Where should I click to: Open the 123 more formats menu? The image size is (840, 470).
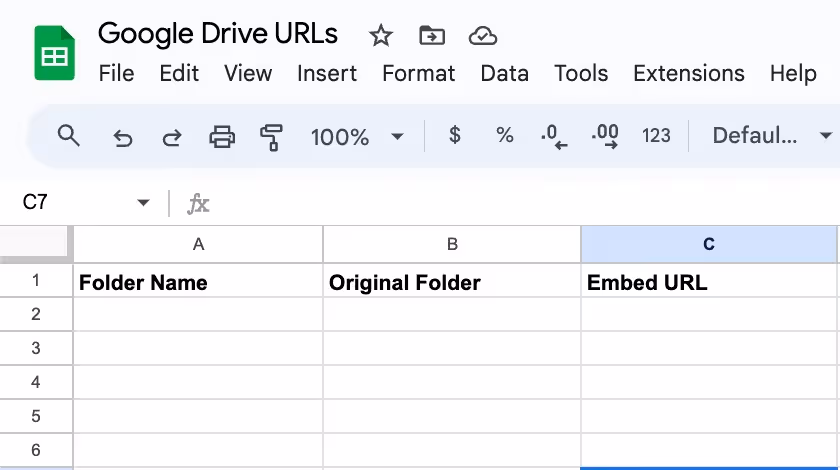click(x=656, y=136)
